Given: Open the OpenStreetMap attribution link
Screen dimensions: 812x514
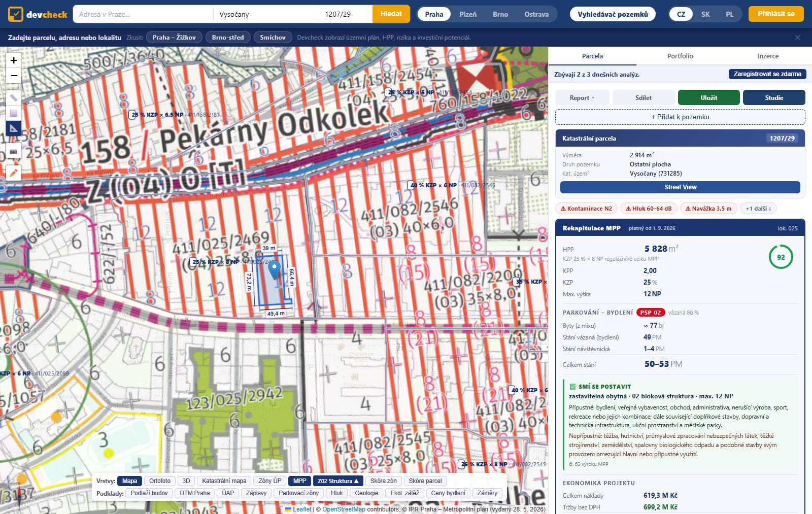Looking at the screenshot, I should pyautogui.click(x=344, y=509).
